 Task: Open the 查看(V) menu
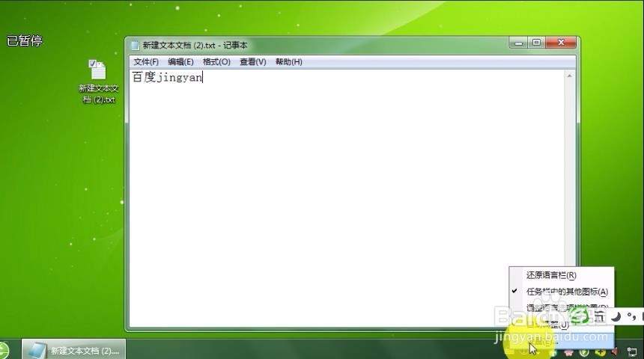pos(252,62)
